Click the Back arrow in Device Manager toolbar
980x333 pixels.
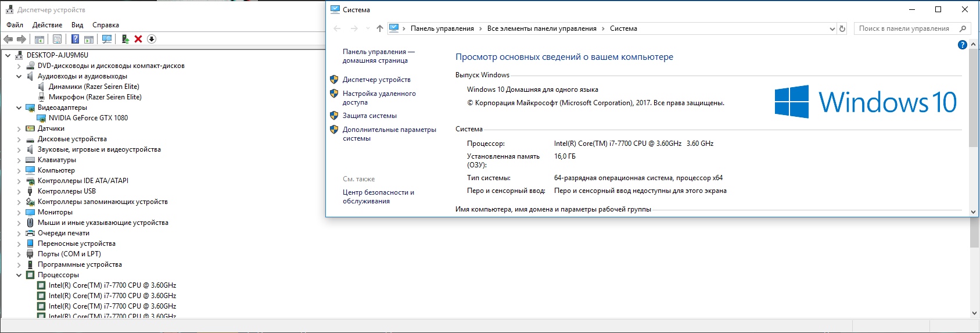8,39
